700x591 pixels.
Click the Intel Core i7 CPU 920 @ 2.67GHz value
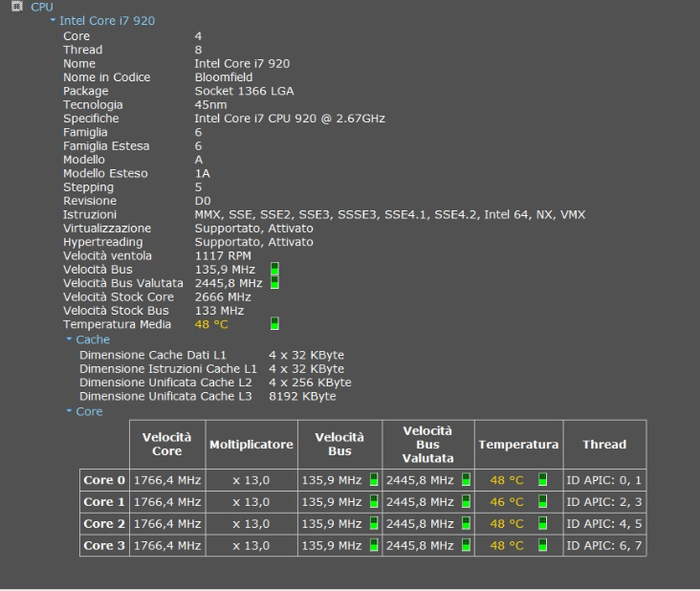click(x=290, y=119)
